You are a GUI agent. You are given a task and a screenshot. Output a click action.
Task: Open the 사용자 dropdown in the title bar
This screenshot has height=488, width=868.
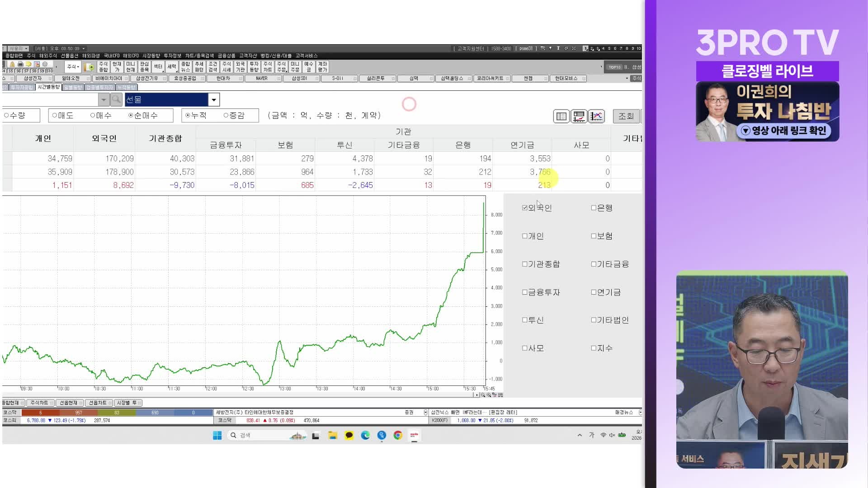18,48
